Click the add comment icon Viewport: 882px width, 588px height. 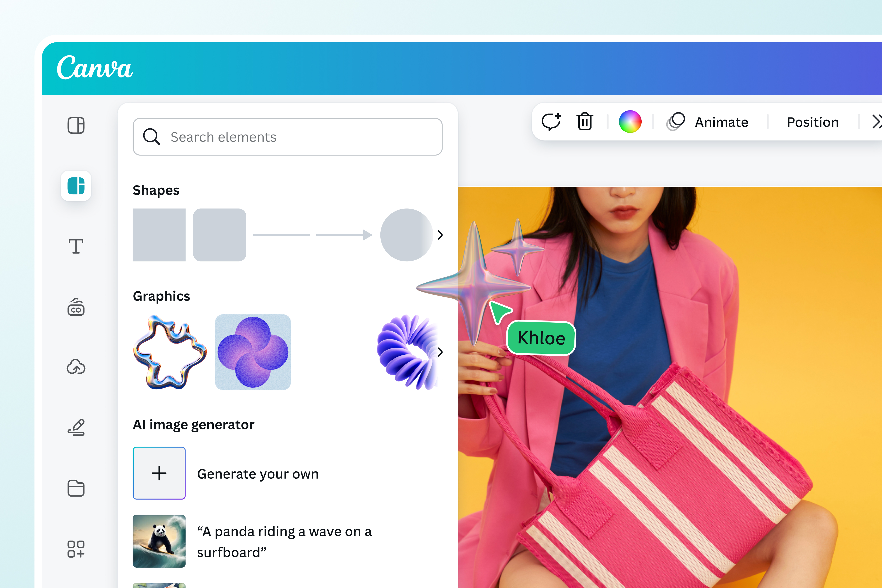(x=551, y=122)
